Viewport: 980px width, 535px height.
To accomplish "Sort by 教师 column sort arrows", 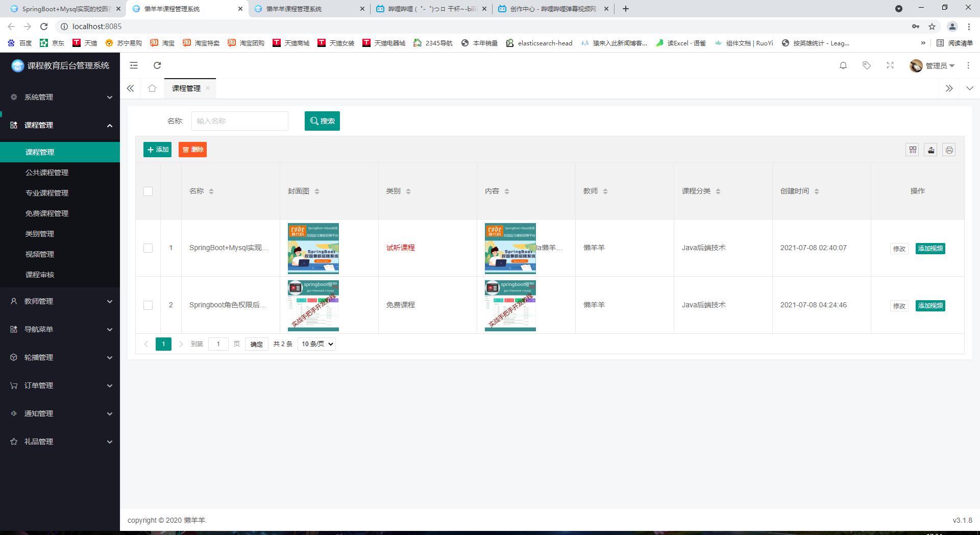I will pyautogui.click(x=605, y=191).
